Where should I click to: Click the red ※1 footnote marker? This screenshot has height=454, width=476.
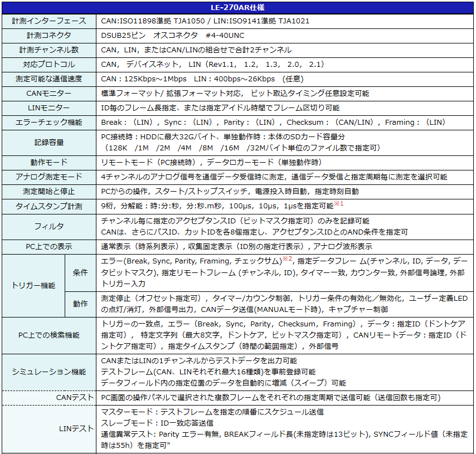coord(339,203)
